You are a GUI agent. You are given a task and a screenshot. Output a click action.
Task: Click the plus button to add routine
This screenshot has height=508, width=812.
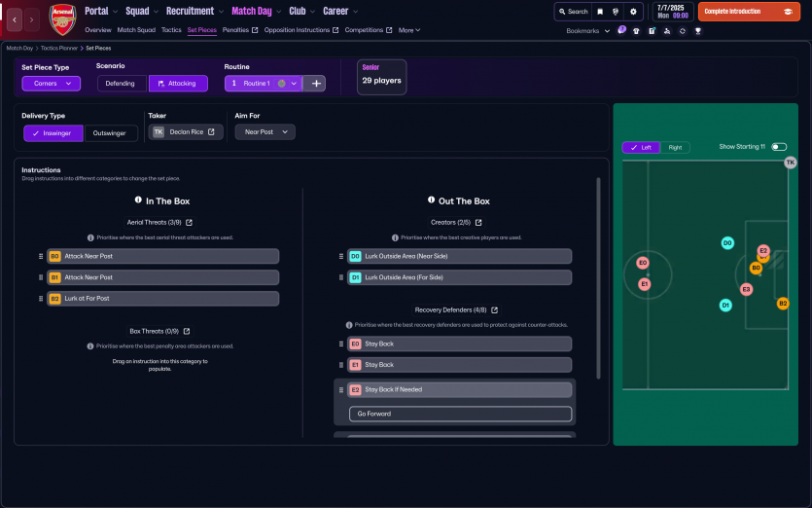click(315, 84)
